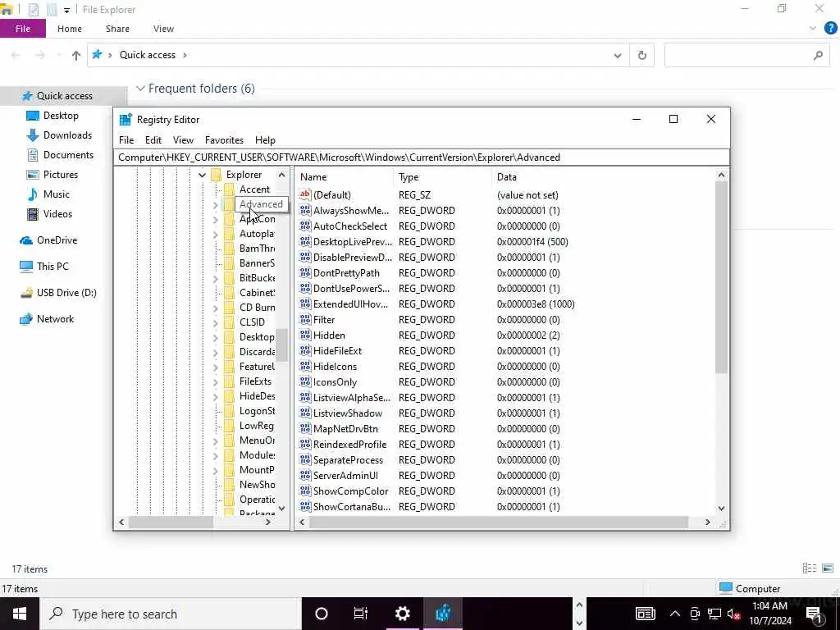
Task: Open Settings gear in taskbar
Action: pyautogui.click(x=402, y=614)
